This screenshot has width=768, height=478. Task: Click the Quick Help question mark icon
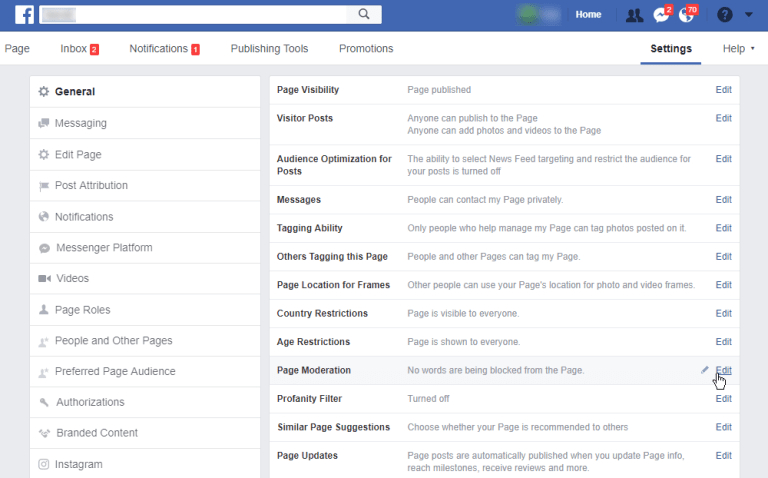[725, 15]
